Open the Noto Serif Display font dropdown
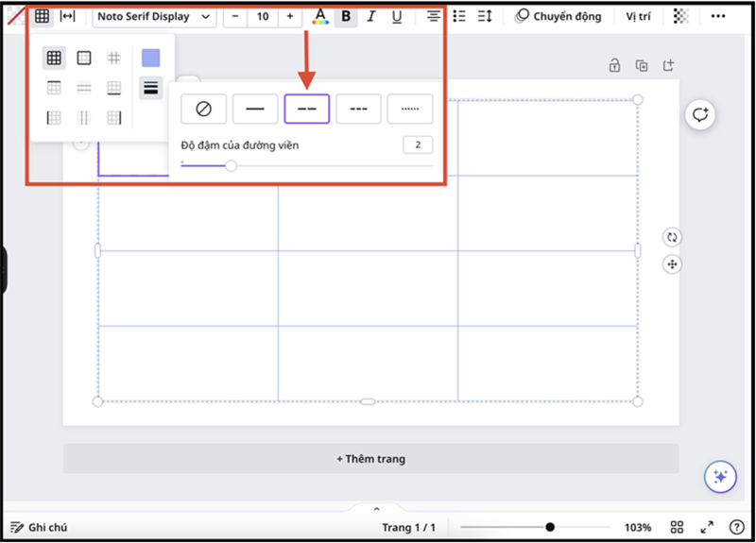Screen dimensions: 756x543 tap(154, 16)
